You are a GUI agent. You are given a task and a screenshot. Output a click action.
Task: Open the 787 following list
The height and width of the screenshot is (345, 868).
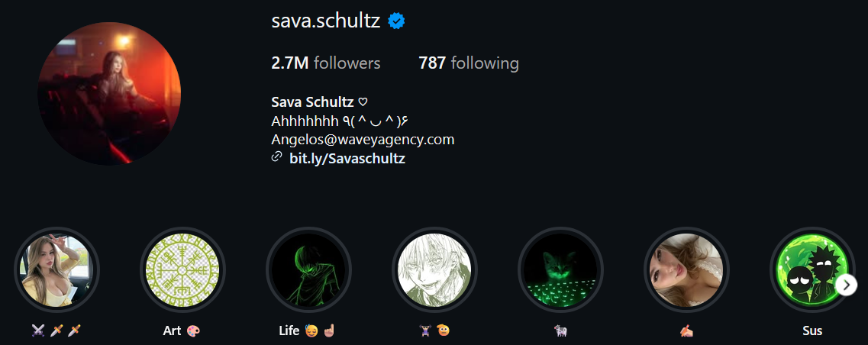pos(468,63)
